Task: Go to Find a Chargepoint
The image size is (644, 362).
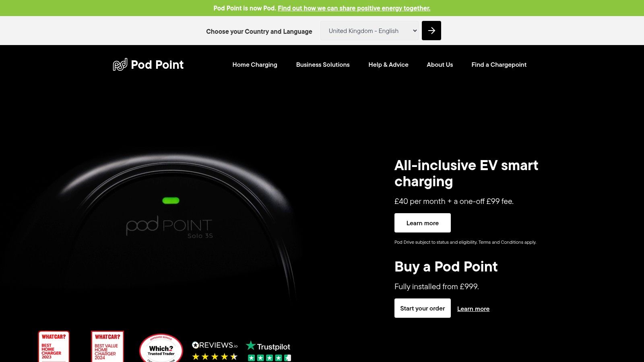Action: pos(499,65)
